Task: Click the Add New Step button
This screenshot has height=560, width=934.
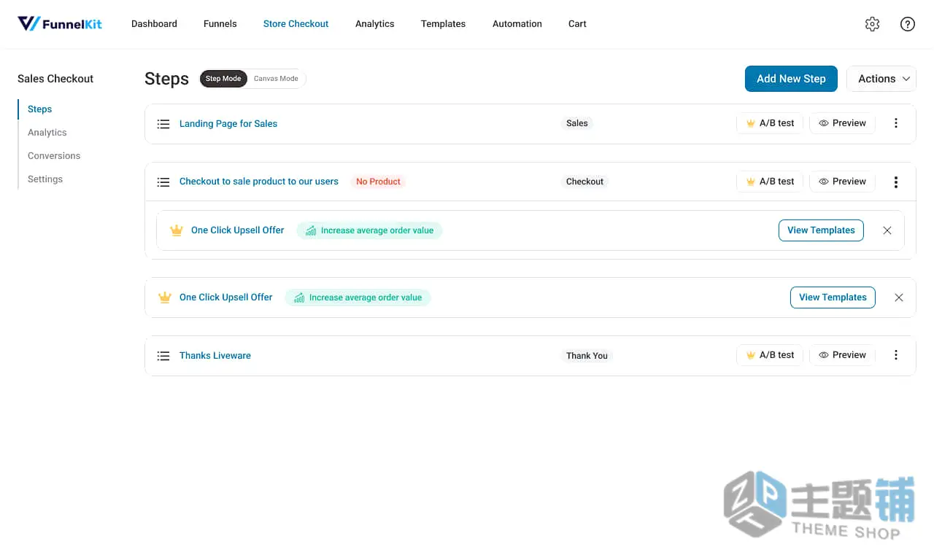Action: coord(791,79)
